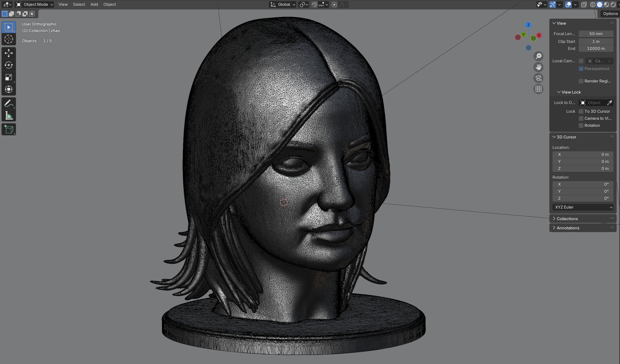
Task: Select the Measure tool
Action: pos(8,116)
